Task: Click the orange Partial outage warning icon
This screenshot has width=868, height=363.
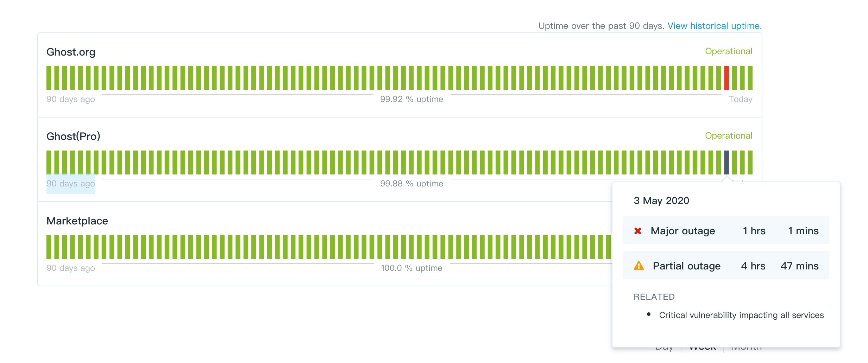Action: pyautogui.click(x=639, y=266)
